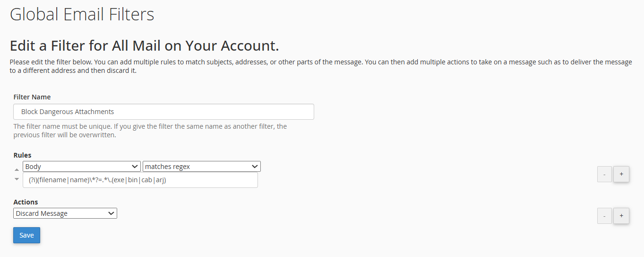The image size is (644, 257).
Task: Click the Please edit the filter below description
Action: (321, 67)
